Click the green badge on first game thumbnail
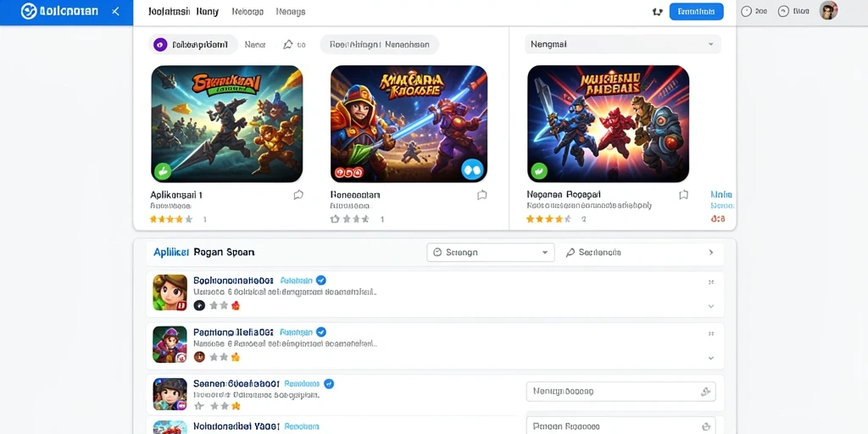Screen dimensions: 868x434 tap(162, 171)
